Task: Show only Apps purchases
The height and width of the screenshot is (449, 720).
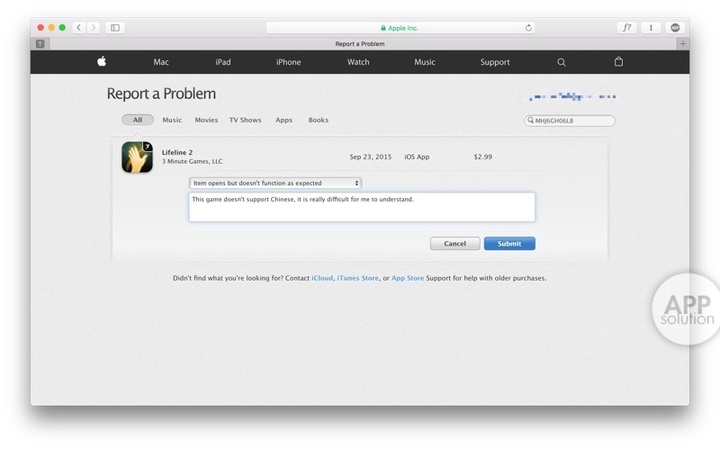Action: [284, 120]
